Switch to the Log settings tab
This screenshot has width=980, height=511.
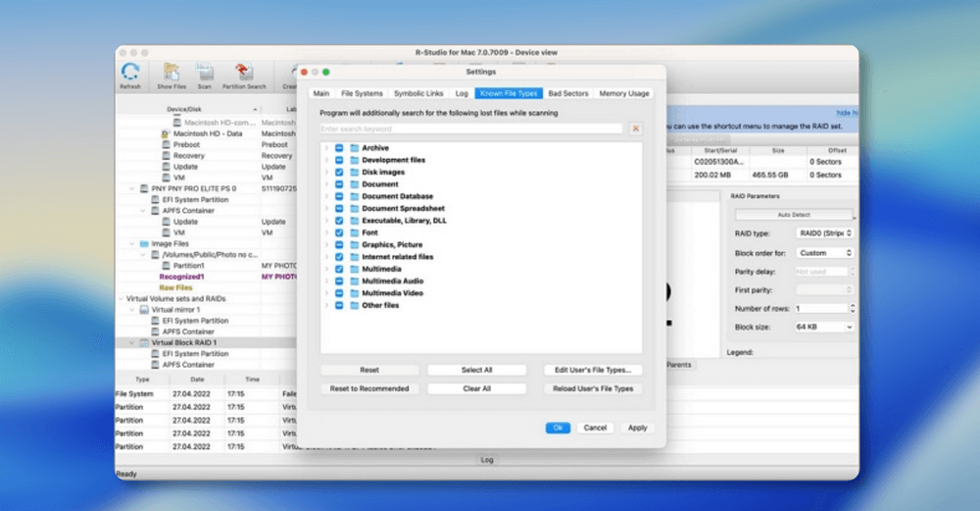click(462, 93)
